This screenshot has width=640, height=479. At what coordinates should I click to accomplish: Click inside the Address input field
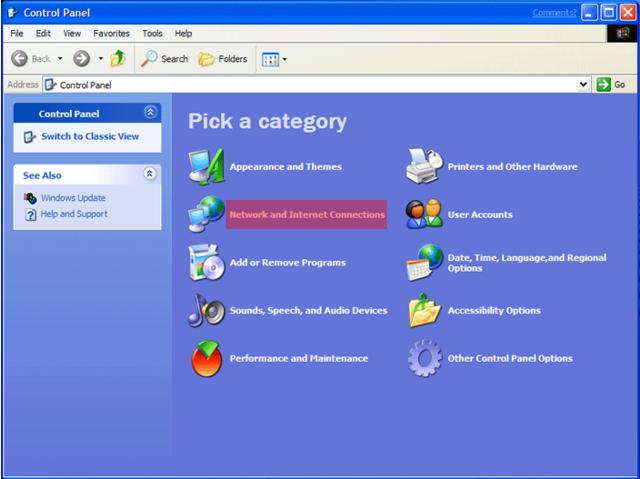tap(317, 84)
